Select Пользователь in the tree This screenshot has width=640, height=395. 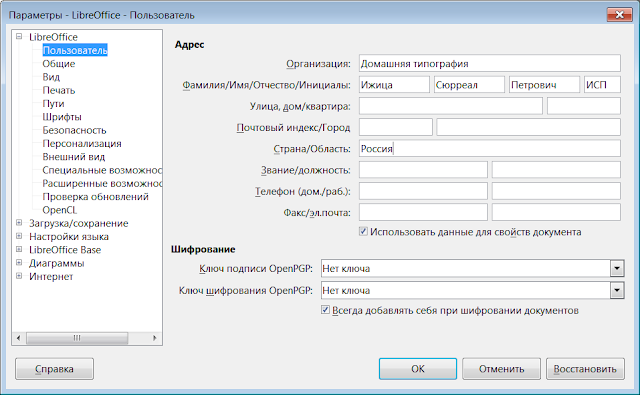75,50
